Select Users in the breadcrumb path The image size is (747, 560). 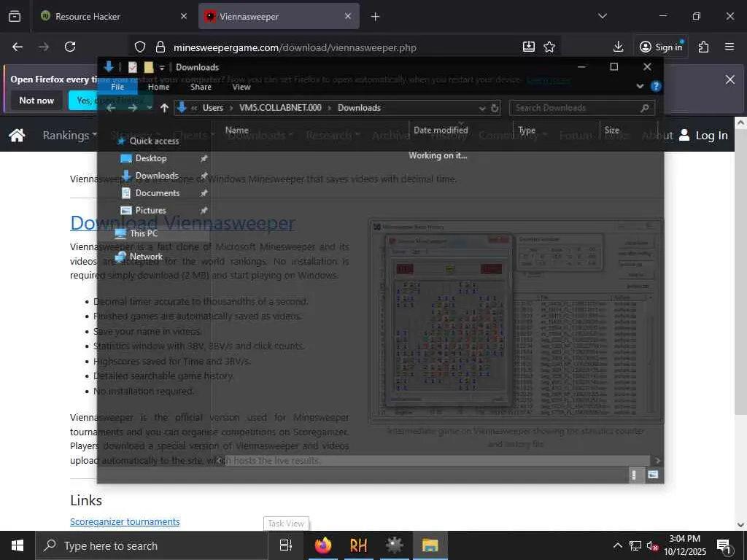213,108
